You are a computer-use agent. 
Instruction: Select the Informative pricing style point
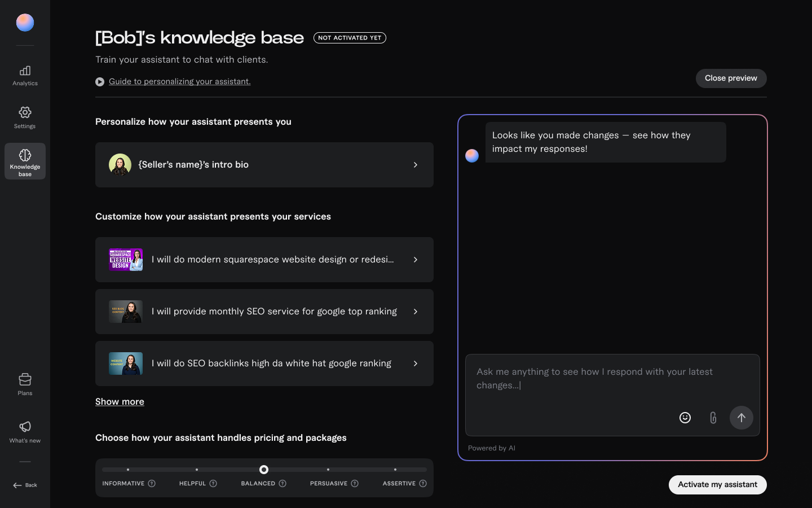(128, 470)
